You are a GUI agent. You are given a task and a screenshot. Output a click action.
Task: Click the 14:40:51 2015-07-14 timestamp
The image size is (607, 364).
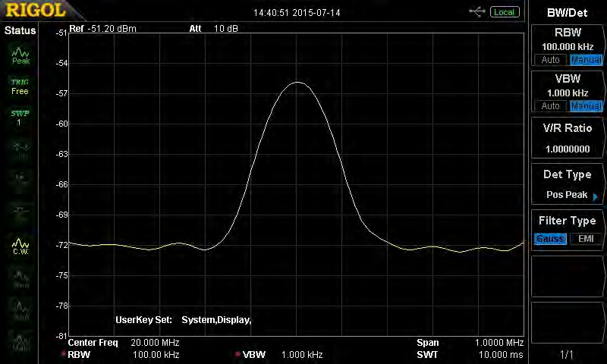point(297,13)
